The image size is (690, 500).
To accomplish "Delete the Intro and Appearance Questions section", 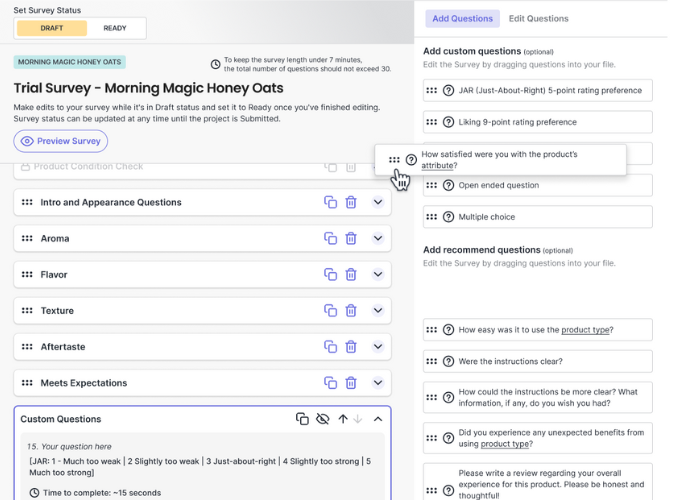I will click(x=351, y=202).
